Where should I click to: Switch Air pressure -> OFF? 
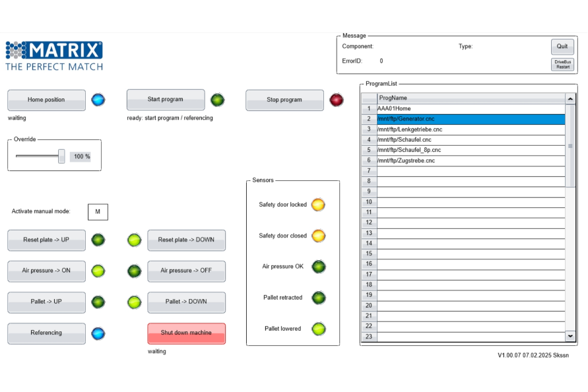click(186, 271)
